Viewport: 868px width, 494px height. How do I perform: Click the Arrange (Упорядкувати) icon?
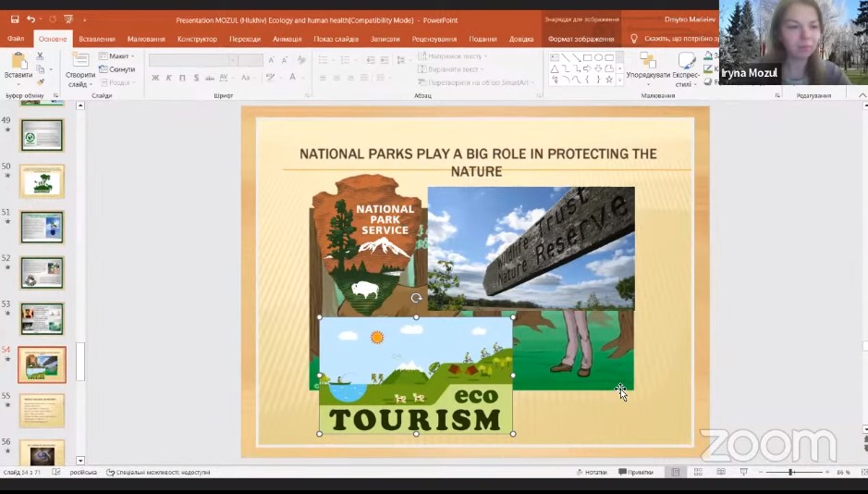pos(648,60)
